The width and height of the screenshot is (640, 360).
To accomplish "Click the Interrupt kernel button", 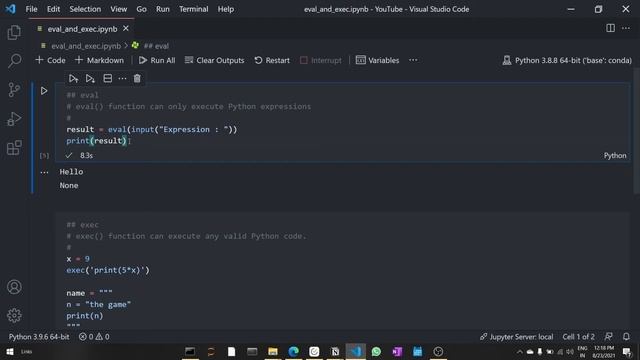I will click(x=321, y=60).
